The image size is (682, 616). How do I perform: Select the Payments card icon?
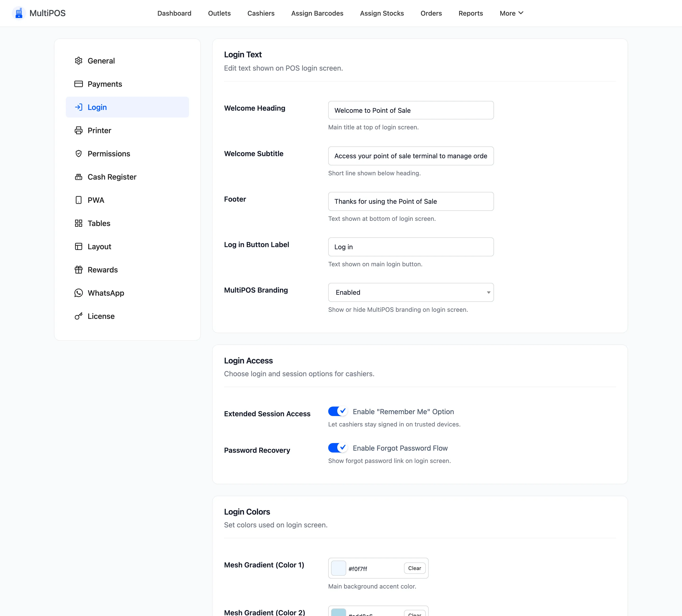coord(78,84)
